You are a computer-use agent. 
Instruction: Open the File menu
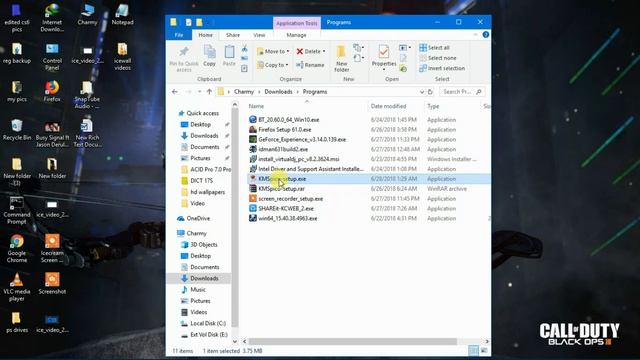coord(179,35)
